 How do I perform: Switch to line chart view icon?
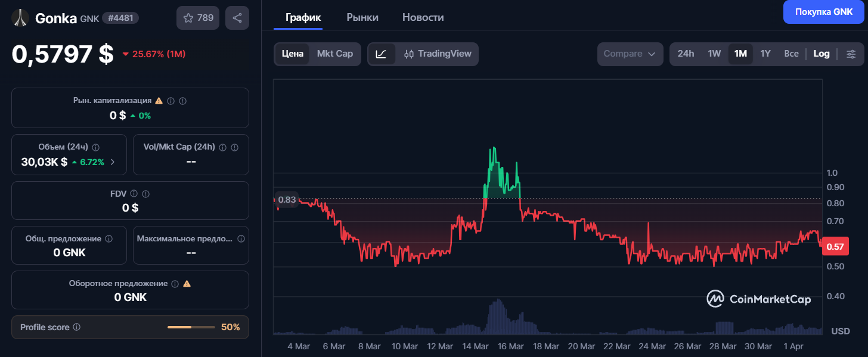pyautogui.click(x=381, y=54)
